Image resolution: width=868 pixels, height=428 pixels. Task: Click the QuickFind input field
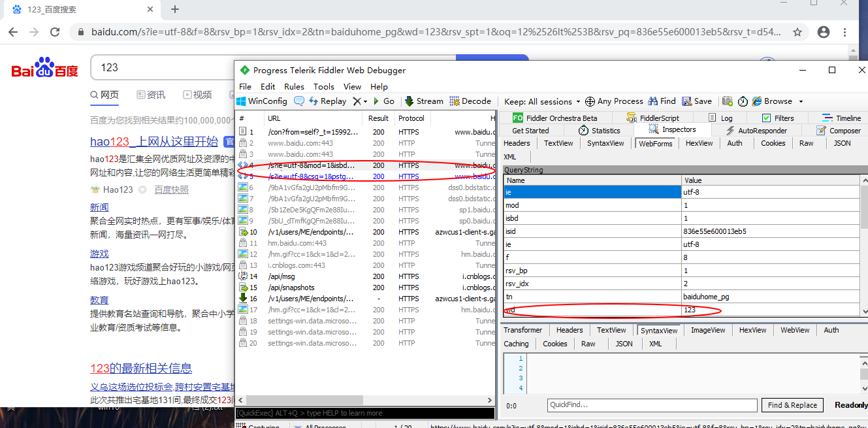652,405
